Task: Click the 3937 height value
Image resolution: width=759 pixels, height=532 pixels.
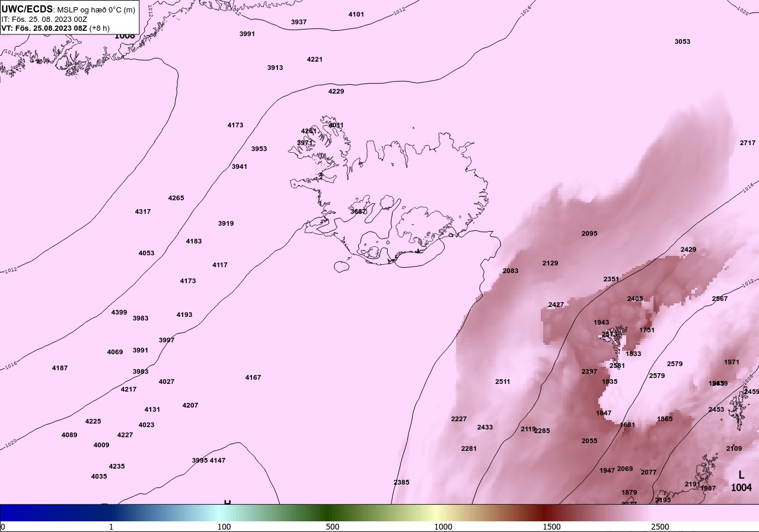Action: pyautogui.click(x=299, y=22)
